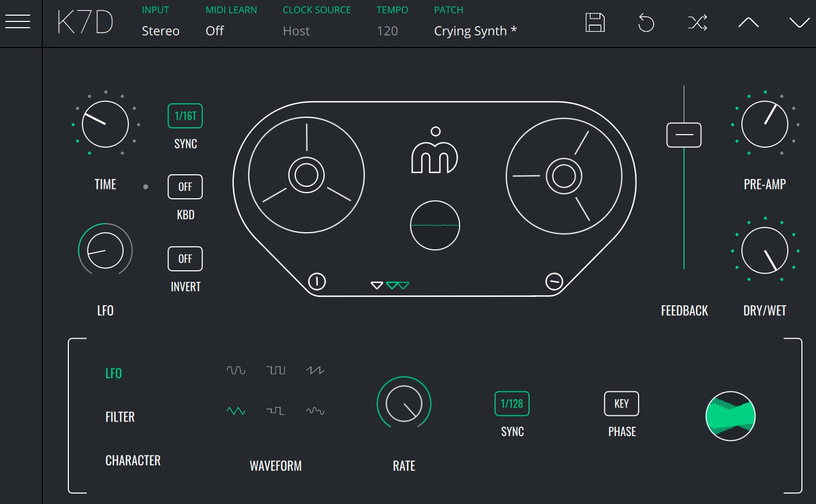Select the sine LFO waveform
The width and height of the screenshot is (816, 504).
pyautogui.click(x=236, y=370)
